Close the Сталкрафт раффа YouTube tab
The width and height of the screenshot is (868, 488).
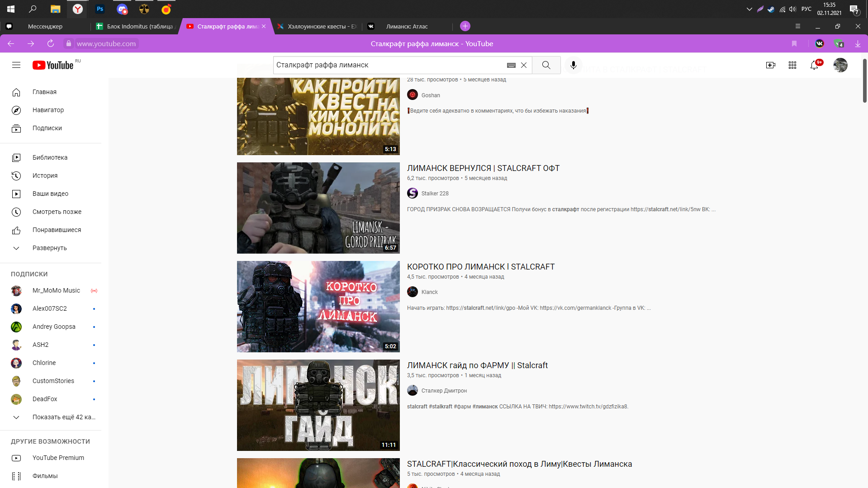pyautogui.click(x=264, y=26)
